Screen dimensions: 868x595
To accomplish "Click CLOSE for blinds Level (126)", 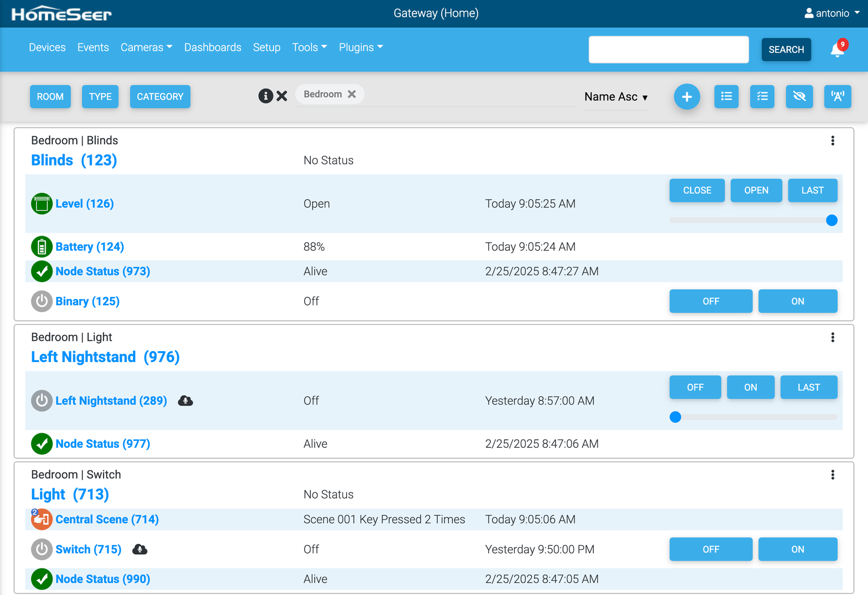I will [697, 191].
